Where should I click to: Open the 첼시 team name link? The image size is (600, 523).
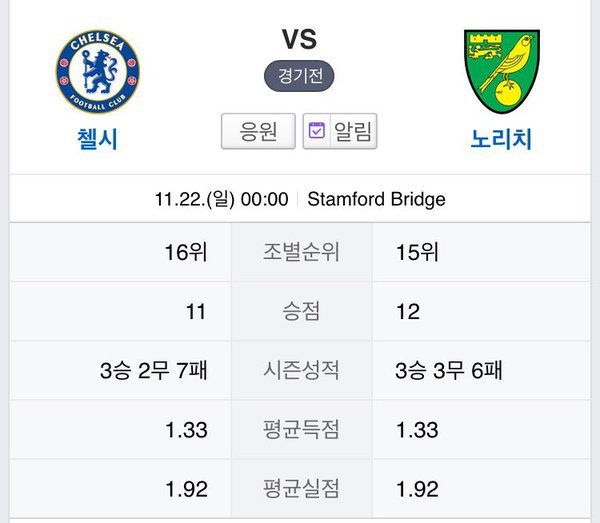(x=98, y=139)
